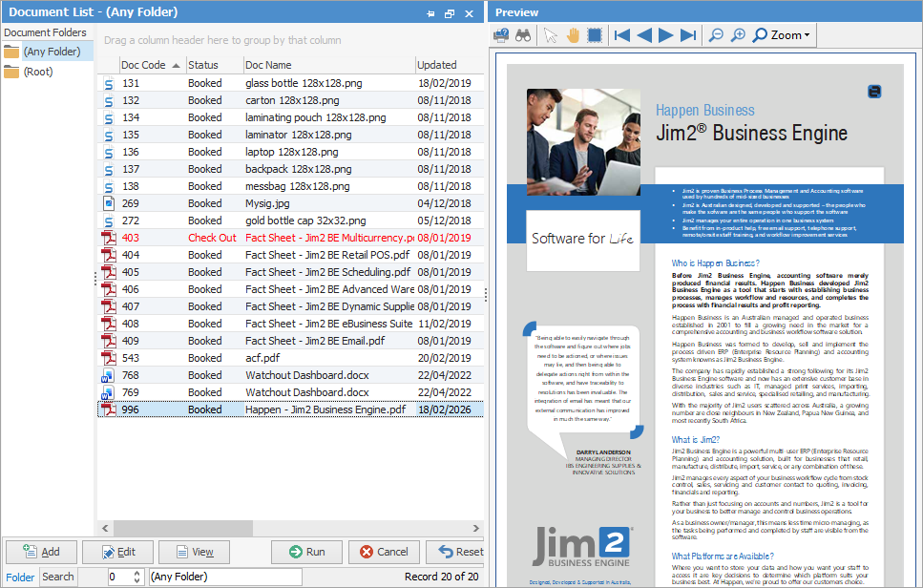Click the Word icon for Doc 768

(x=108, y=375)
